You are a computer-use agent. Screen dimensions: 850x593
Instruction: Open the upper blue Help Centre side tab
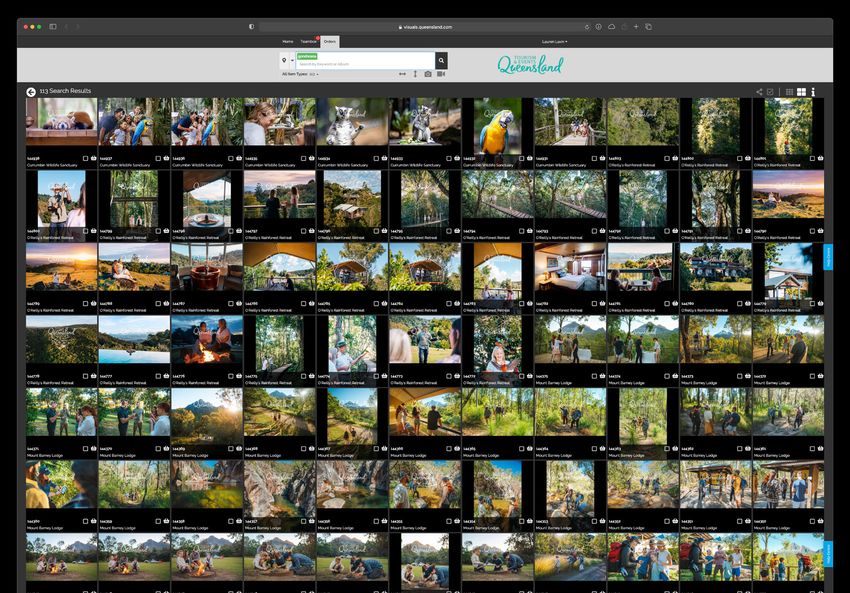pyautogui.click(x=828, y=257)
